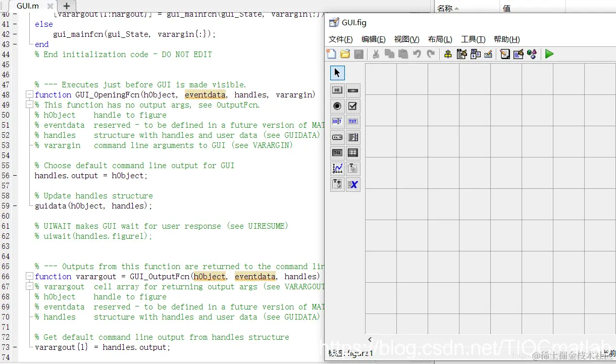The height and width of the screenshot is (364, 616).
Task: Run the figure with green play arrow
Action: 549,54
